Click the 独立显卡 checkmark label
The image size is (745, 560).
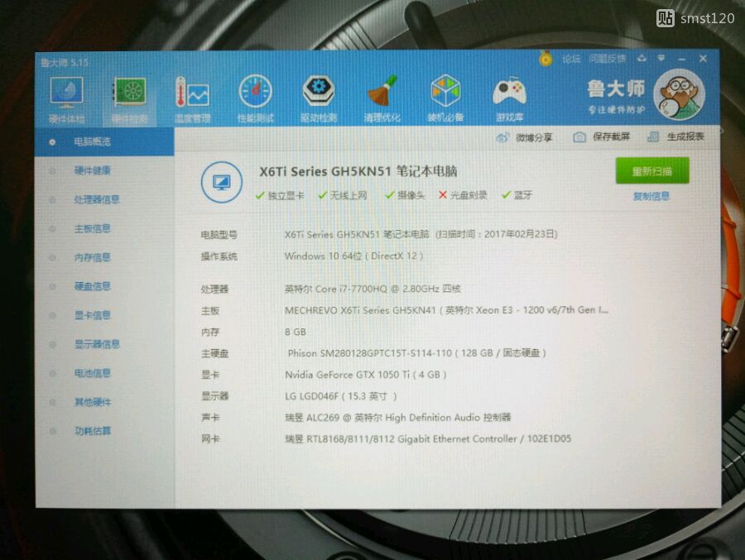(x=280, y=196)
